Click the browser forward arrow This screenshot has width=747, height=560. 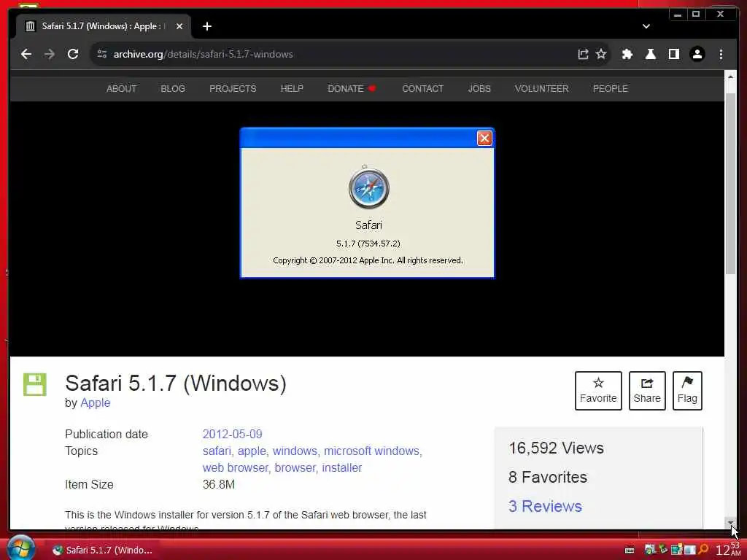coord(50,54)
